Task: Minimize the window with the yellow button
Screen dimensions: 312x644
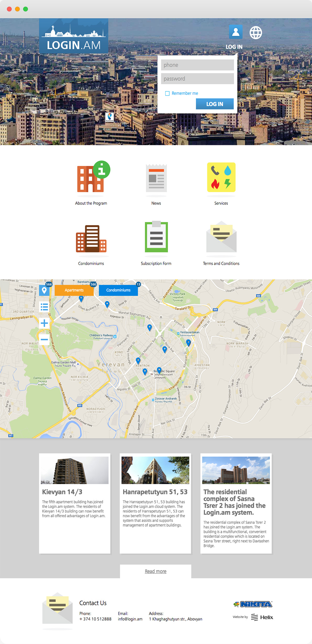Action: click(x=18, y=9)
